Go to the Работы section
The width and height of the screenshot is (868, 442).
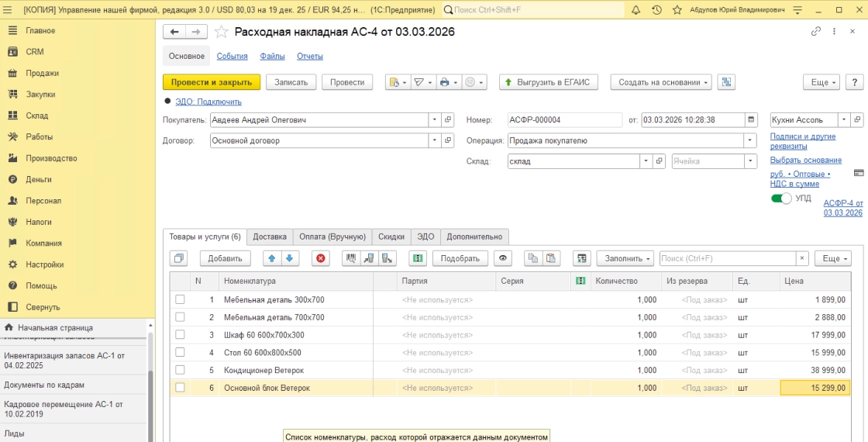pos(40,136)
